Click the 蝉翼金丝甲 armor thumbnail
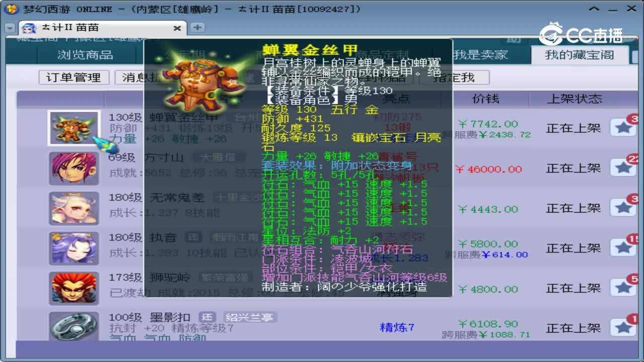This screenshot has width=644, height=362. [x=73, y=128]
